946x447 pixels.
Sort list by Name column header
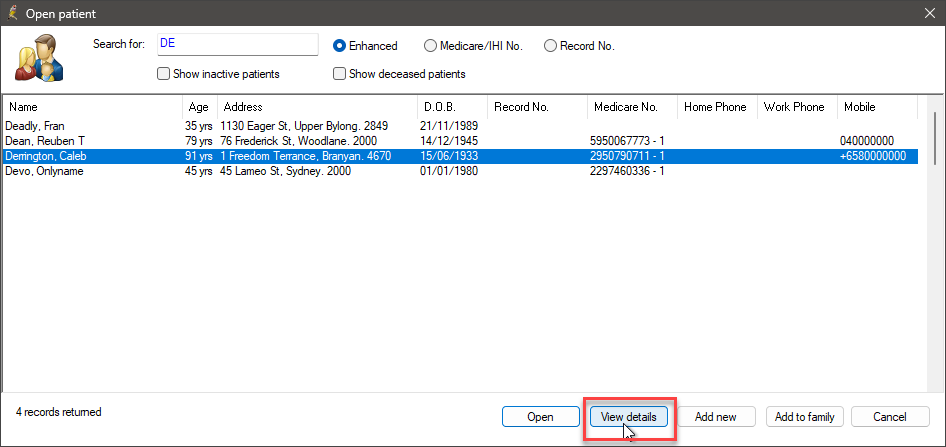click(x=92, y=107)
